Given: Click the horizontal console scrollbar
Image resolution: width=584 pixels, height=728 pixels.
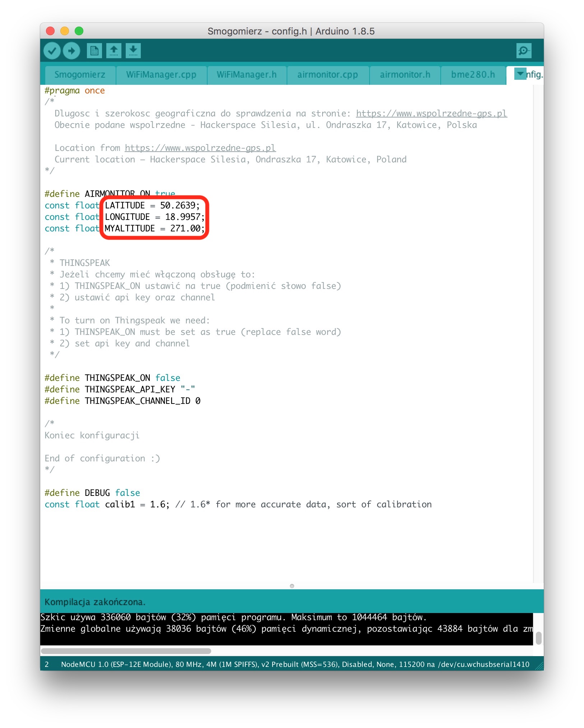Looking at the screenshot, I should [x=126, y=651].
